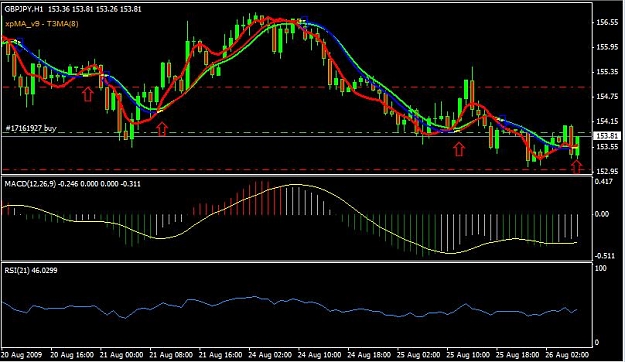The image size is (625, 362).
Task: Click the 155.95 price axis label
Action: point(607,47)
